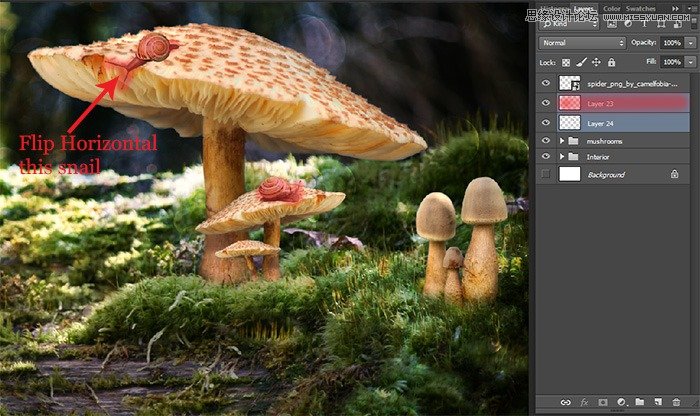Click the mushrooms group folder icon
The image size is (700, 416).
(573, 141)
